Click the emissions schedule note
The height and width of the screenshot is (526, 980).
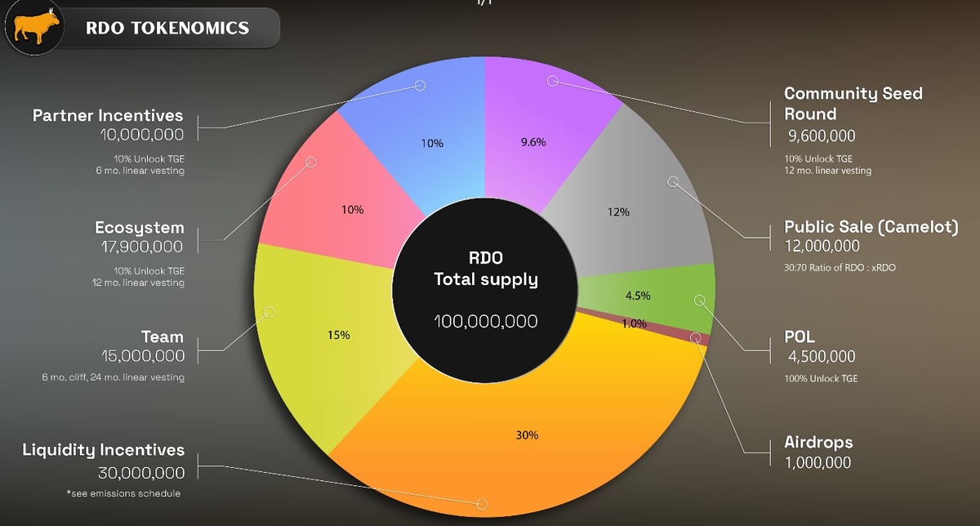(x=123, y=493)
